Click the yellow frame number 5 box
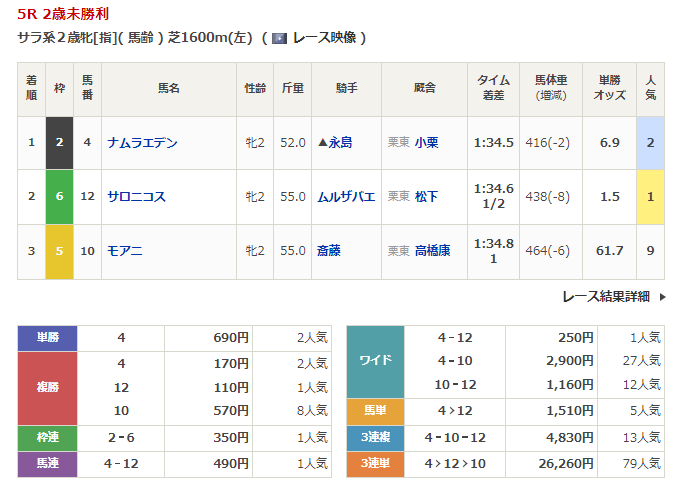The height and width of the screenshot is (485, 682). [59, 251]
